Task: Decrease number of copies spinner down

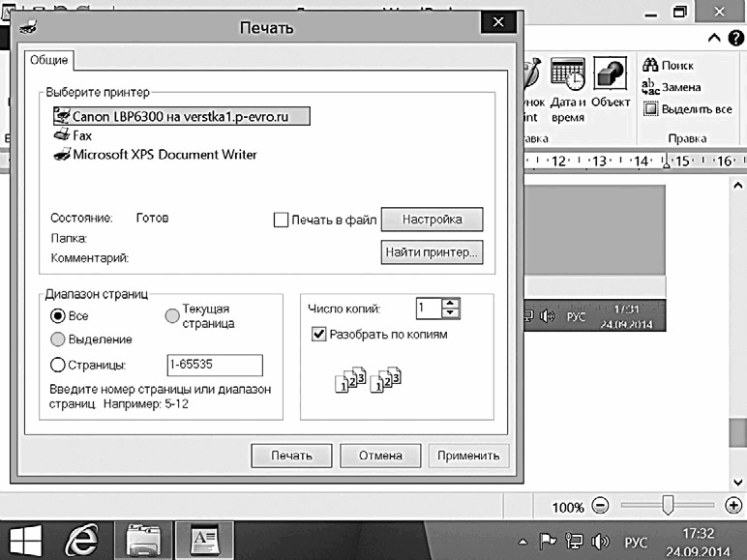Action: (450, 313)
